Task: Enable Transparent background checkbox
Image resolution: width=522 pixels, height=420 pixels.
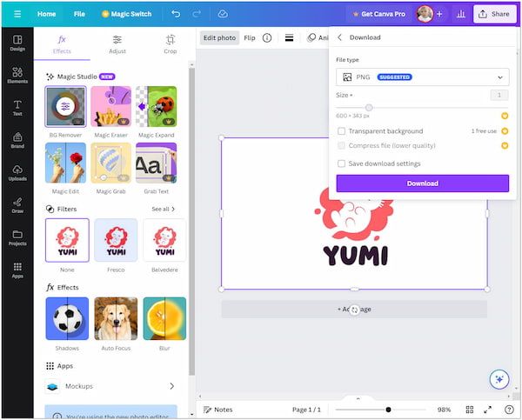Action: pos(341,131)
